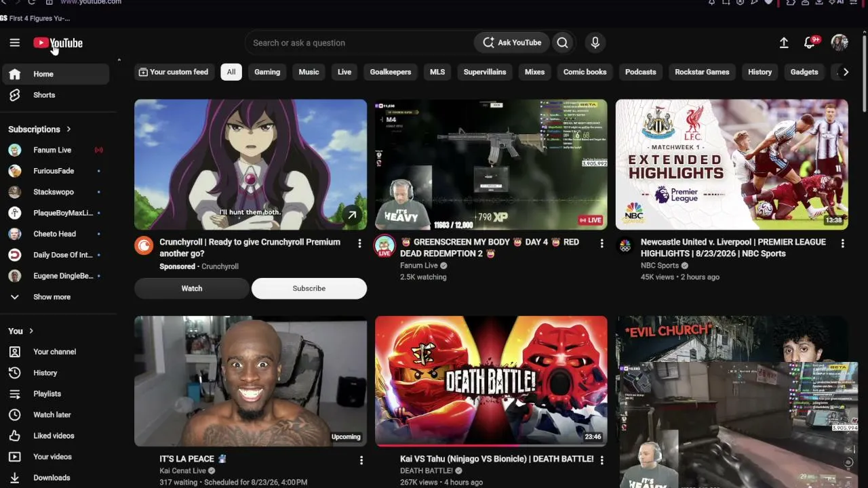Select the Mixes filter chip
The image size is (868, 488).
(534, 72)
